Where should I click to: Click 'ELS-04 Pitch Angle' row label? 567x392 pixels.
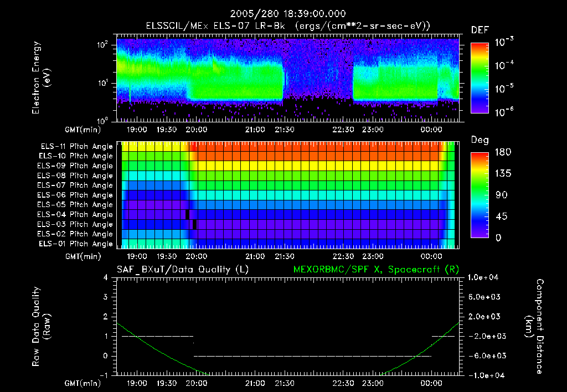(x=75, y=214)
